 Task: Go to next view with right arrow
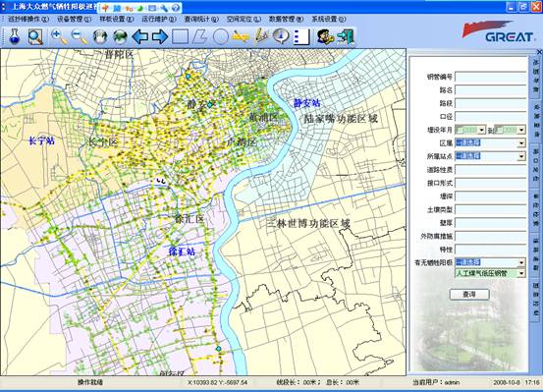click(160, 36)
